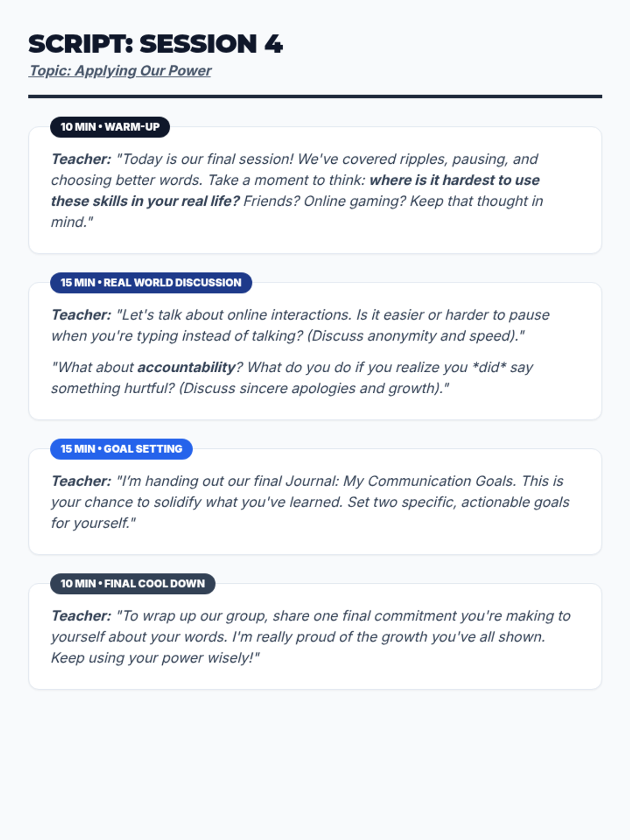Click the Goal Setting card's Teacher label
Screen dimensions: 630x840
pos(81,481)
